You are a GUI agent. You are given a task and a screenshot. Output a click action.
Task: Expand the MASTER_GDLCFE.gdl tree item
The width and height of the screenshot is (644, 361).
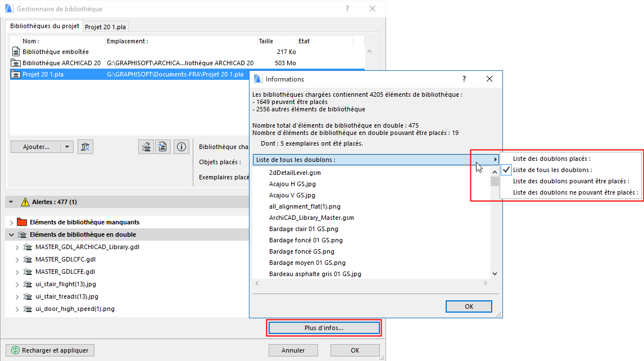click(17, 272)
